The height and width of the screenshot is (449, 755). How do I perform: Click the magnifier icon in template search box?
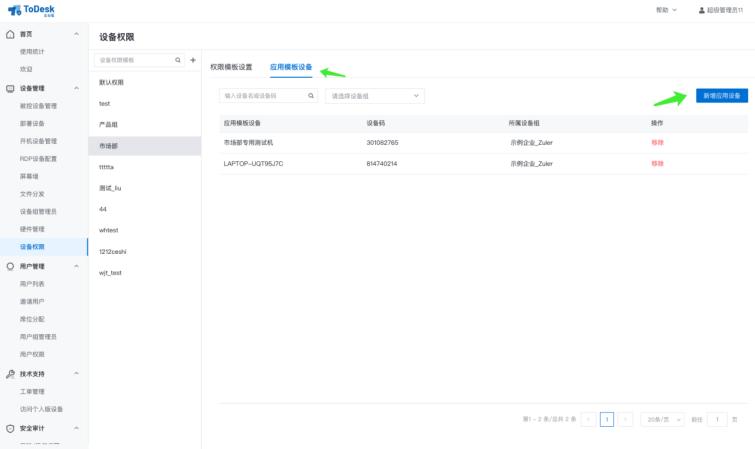tap(178, 61)
